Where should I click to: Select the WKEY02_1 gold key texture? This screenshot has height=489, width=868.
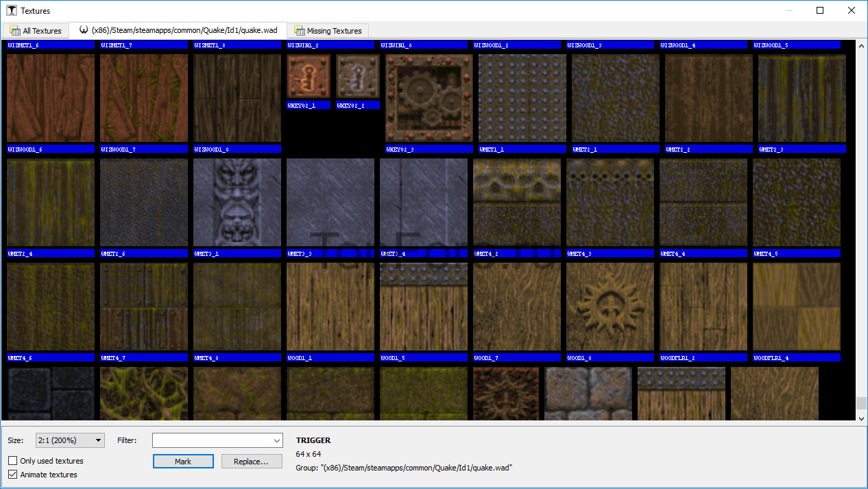[309, 76]
